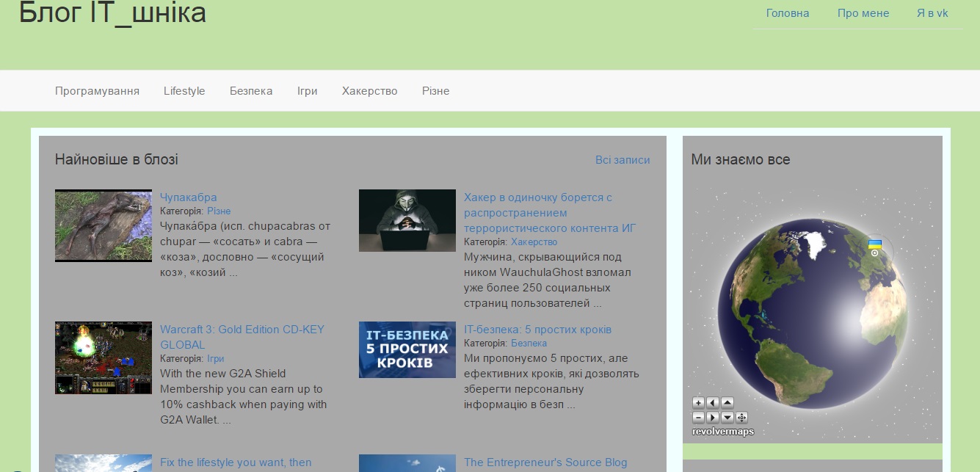Click Хакерство category link under hacker post
The height and width of the screenshot is (472, 980).
pyautogui.click(x=534, y=242)
